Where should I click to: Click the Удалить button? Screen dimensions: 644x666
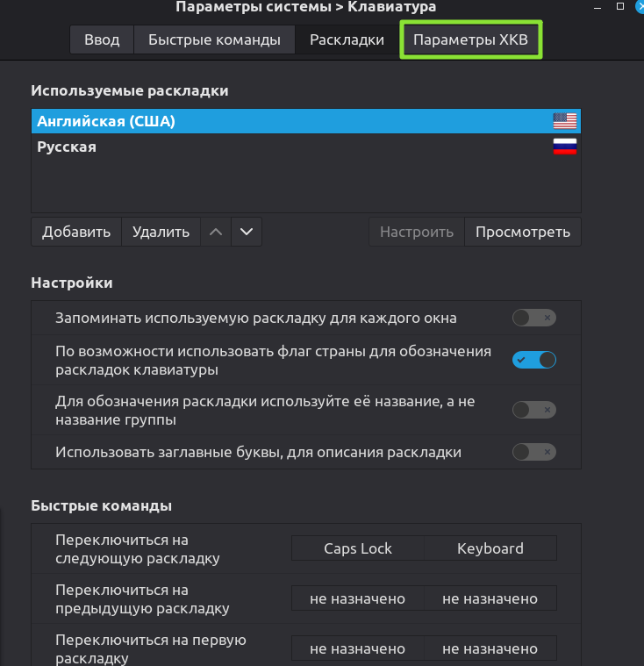tap(161, 232)
